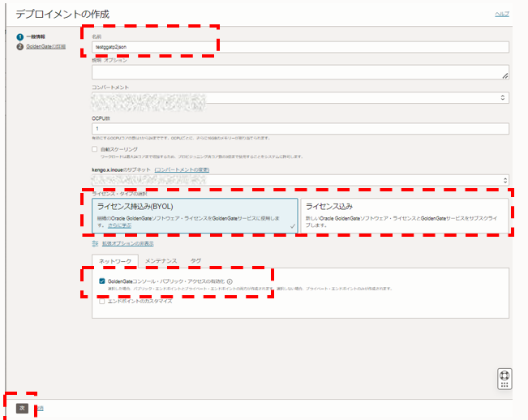This screenshot has height=420, width=528.
Task: Select ライセンス込み license card
Action: point(405,216)
